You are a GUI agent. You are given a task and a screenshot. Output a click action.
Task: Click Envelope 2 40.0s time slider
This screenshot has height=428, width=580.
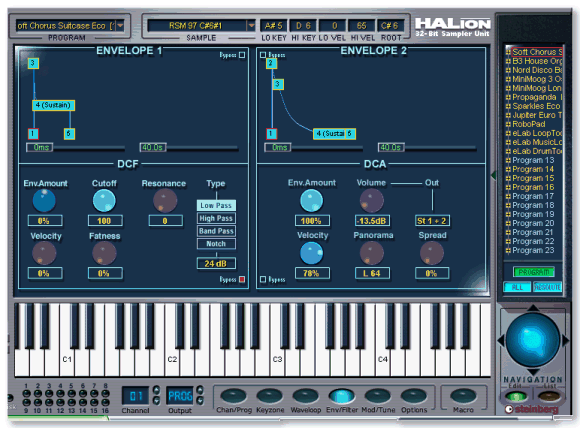pyautogui.click(x=391, y=148)
